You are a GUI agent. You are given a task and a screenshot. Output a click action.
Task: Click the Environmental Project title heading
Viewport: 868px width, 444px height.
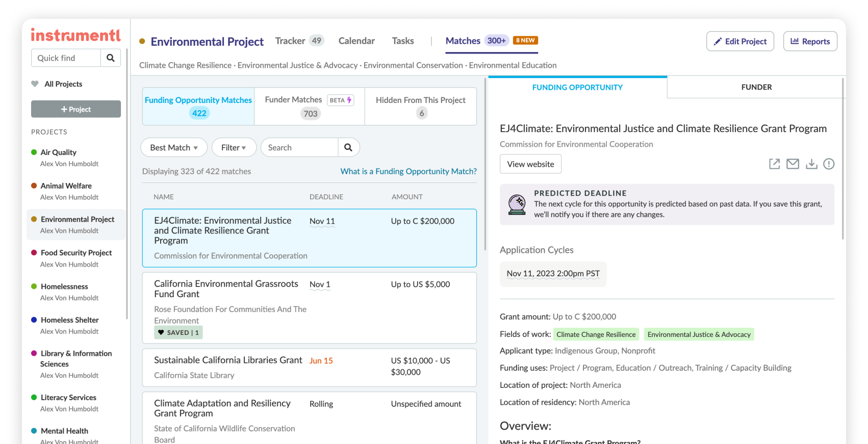207,42
